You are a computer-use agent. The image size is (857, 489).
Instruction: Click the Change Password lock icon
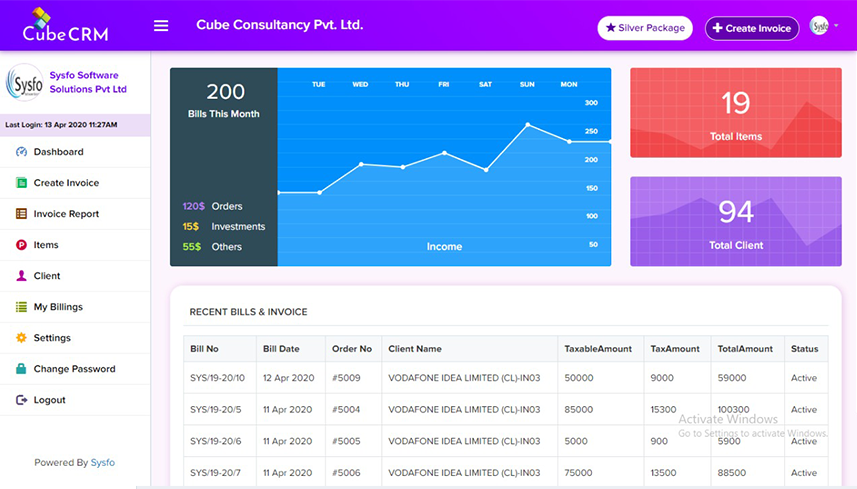click(x=21, y=369)
